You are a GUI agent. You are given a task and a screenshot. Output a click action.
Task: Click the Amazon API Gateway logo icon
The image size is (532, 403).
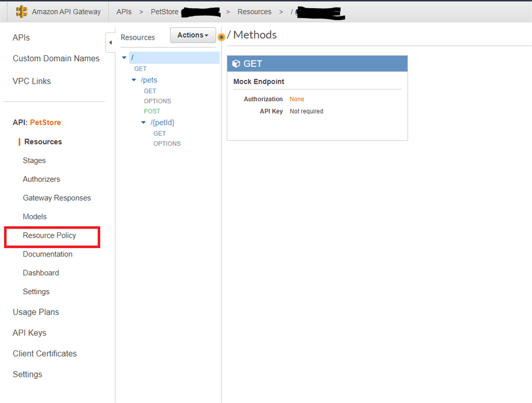tap(22, 12)
